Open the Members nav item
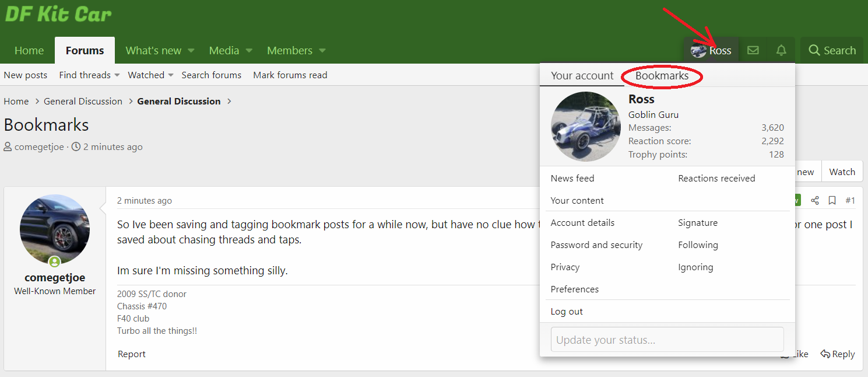 (290, 51)
